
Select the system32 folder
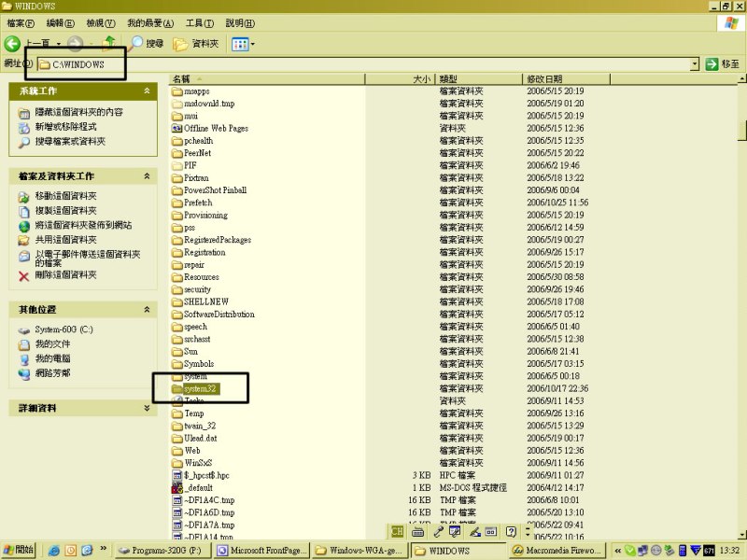pyautogui.click(x=195, y=388)
